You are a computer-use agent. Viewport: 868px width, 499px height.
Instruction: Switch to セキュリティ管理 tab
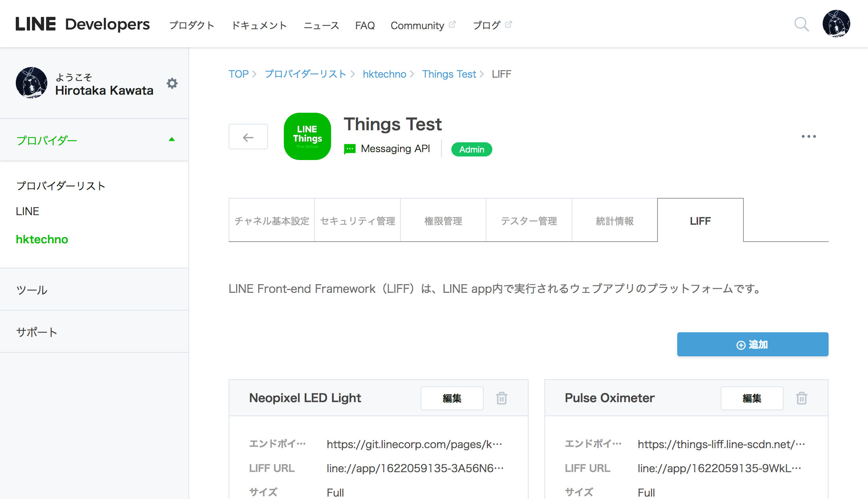tap(358, 220)
